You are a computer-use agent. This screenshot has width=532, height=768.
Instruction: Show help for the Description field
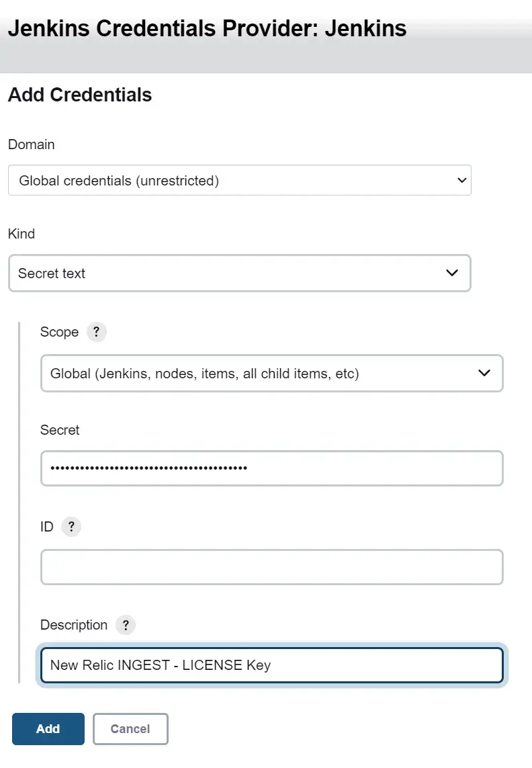tap(126, 625)
